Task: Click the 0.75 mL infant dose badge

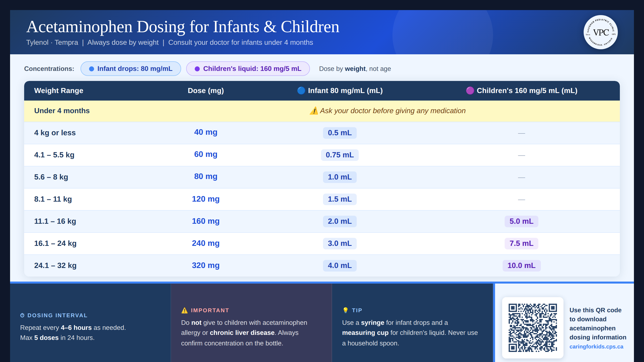Action: (x=340, y=155)
